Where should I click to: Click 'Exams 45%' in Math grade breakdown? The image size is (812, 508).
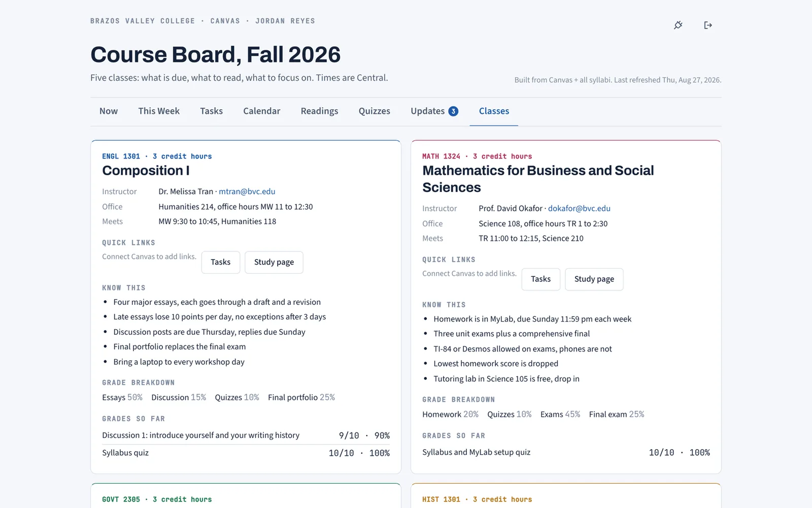pos(560,414)
